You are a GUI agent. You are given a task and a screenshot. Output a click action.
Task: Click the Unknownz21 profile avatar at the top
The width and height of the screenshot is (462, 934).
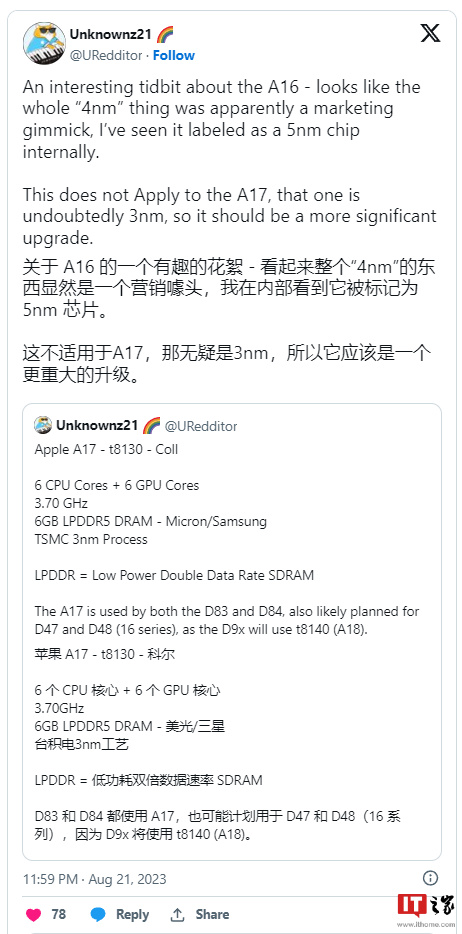pyautogui.click(x=43, y=44)
